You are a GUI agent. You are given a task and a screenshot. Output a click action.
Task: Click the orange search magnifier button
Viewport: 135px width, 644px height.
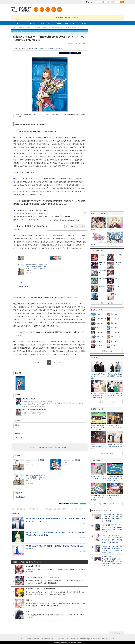tap(122, 2)
